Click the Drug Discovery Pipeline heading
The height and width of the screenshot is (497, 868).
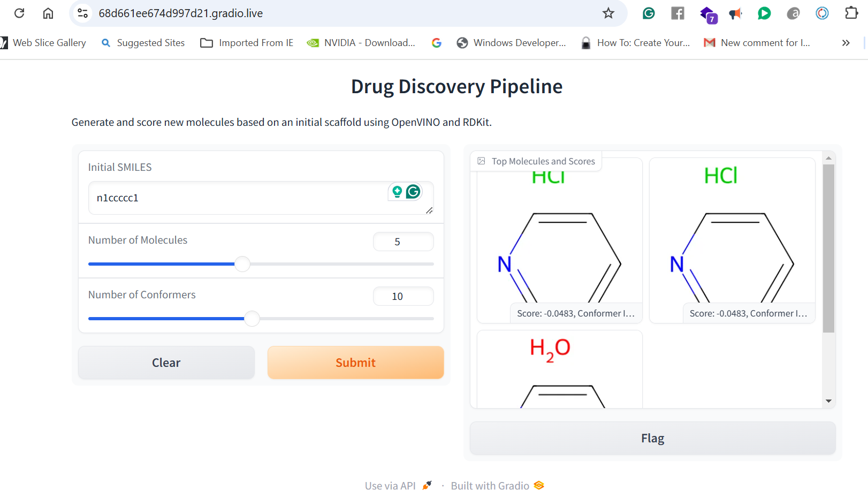(456, 86)
